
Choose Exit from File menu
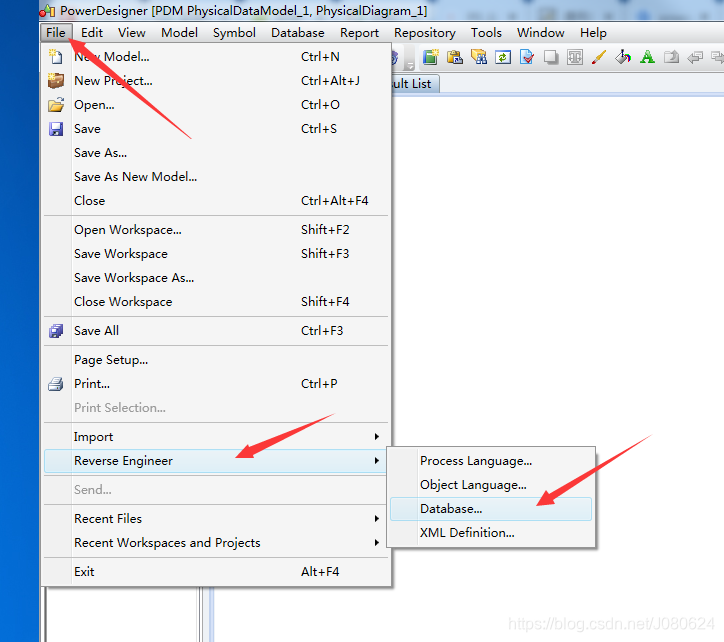pyautogui.click(x=216, y=572)
